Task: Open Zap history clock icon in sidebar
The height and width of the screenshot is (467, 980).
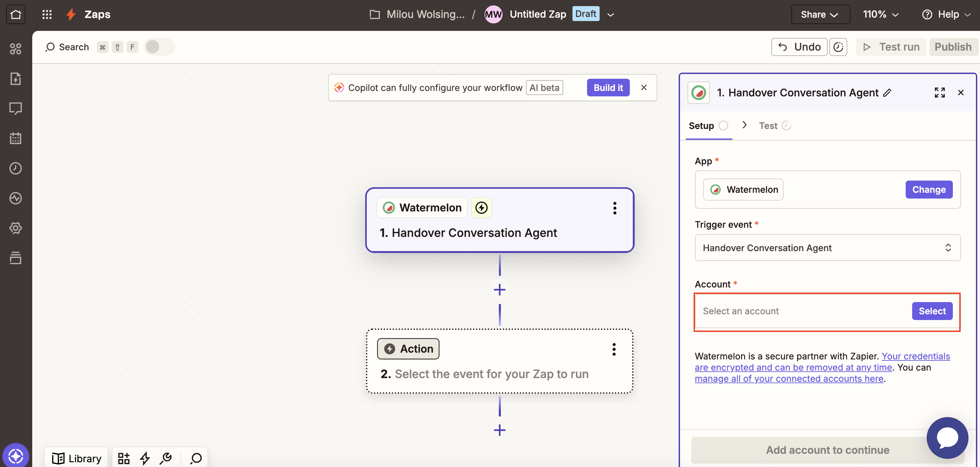Action: tap(16, 168)
